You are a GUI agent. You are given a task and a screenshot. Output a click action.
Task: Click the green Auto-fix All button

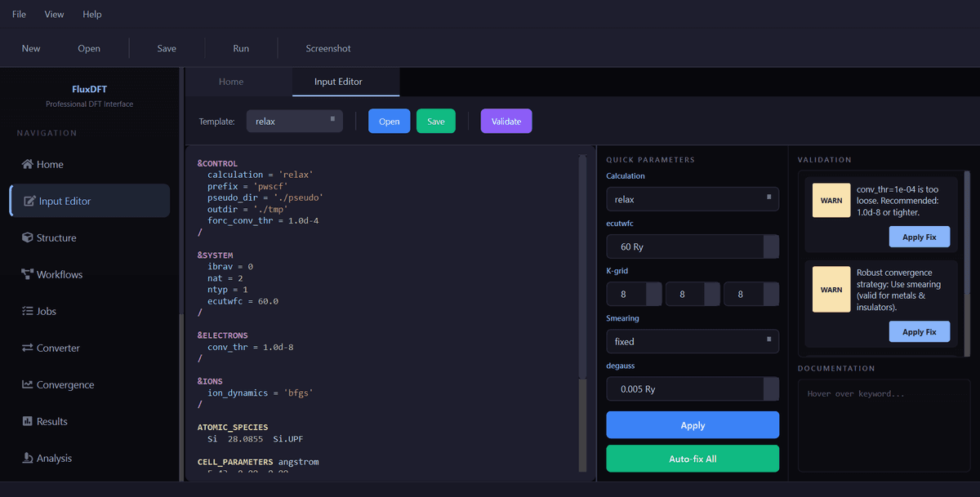click(692, 459)
